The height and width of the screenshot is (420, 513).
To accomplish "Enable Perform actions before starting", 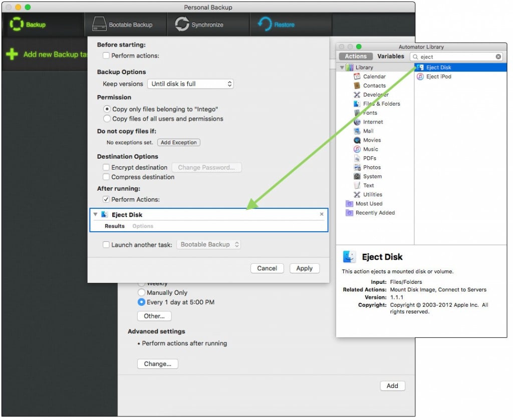I will point(106,56).
